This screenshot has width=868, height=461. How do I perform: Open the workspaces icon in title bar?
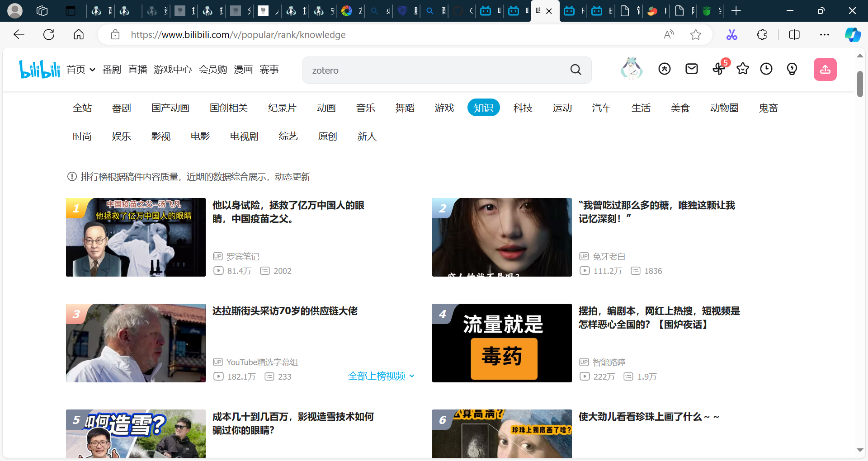click(42, 10)
